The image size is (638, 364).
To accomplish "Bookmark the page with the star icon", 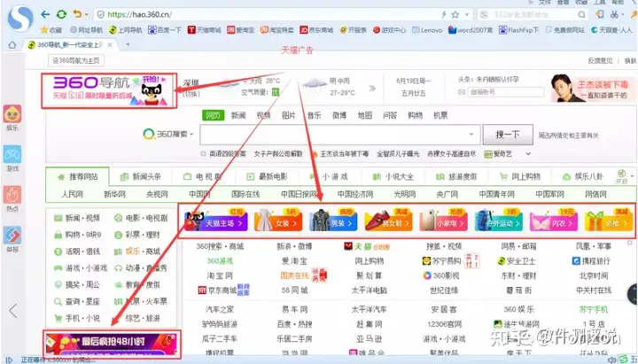I will (455, 15).
